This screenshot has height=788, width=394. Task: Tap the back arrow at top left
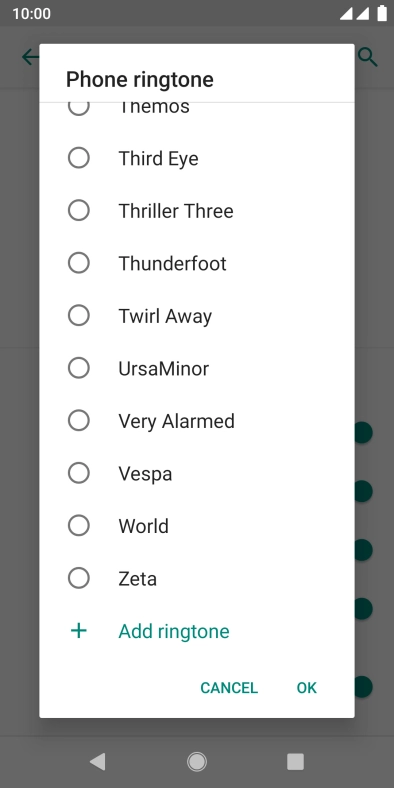[30, 57]
